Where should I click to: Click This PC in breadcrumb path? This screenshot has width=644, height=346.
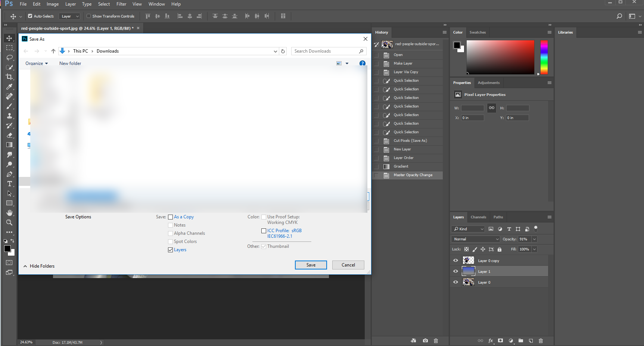pyautogui.click(x=81, y=51)
